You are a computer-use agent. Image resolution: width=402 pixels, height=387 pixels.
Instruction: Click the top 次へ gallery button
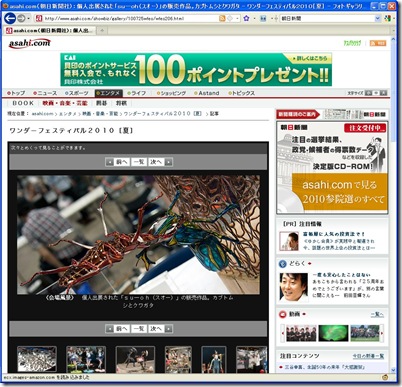pos(156,162)
